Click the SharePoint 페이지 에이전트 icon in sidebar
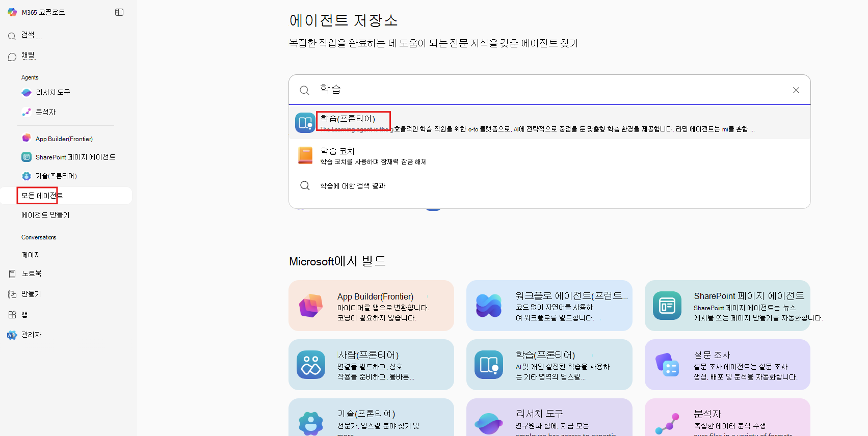This screenshot has height=436, width=868. coord(27,157)
